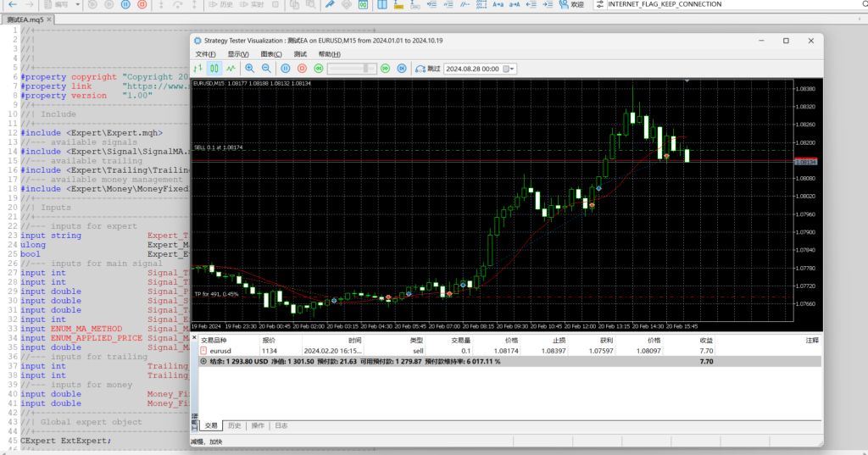Image resolution: width=868 pixels, height=455 pixels.
Task: Click the 交易品种 column header
Action: click(x=214, y=341)
